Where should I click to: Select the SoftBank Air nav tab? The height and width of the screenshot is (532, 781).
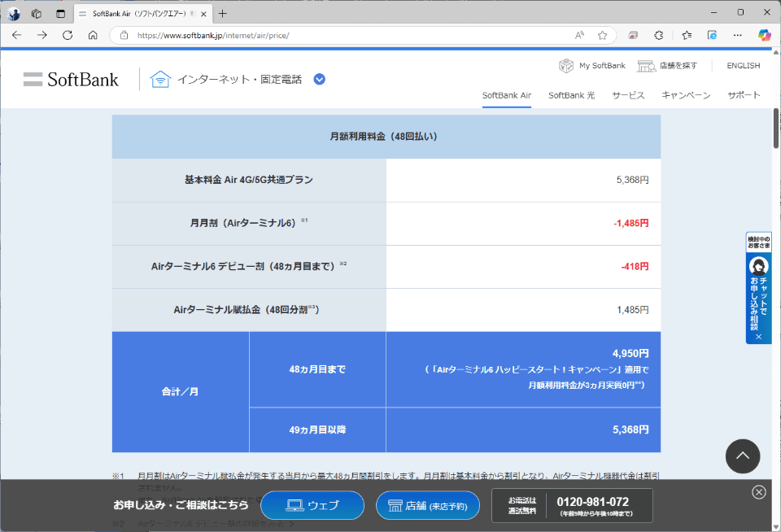(507, 95)
